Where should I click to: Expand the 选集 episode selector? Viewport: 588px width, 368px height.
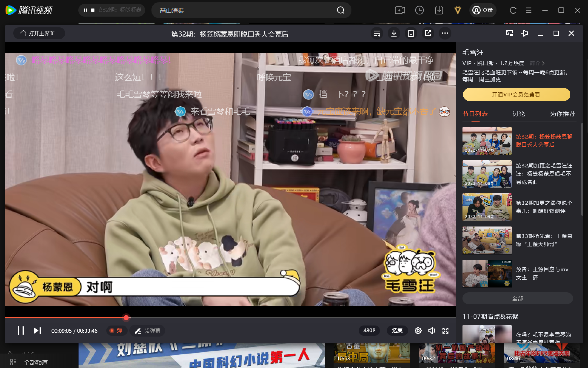[397, 331]
